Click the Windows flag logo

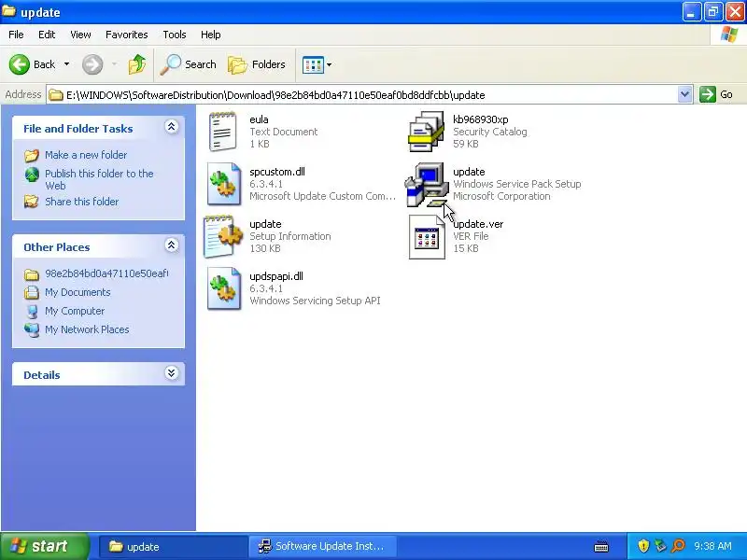729,35
